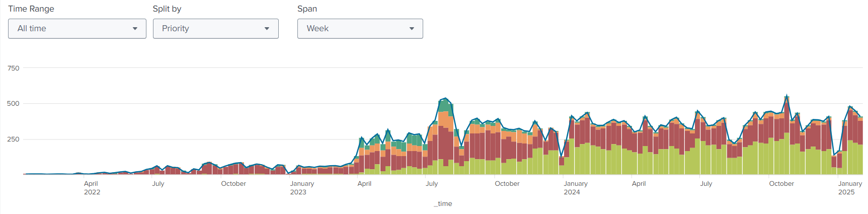Open the Span dropdown showing Week

coord(360,29)
